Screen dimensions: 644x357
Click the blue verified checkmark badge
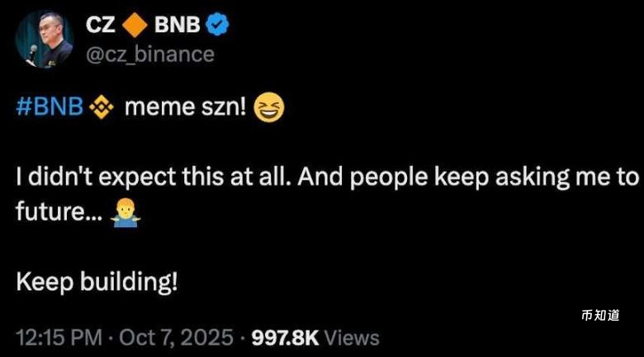click(x=216, y=26)
